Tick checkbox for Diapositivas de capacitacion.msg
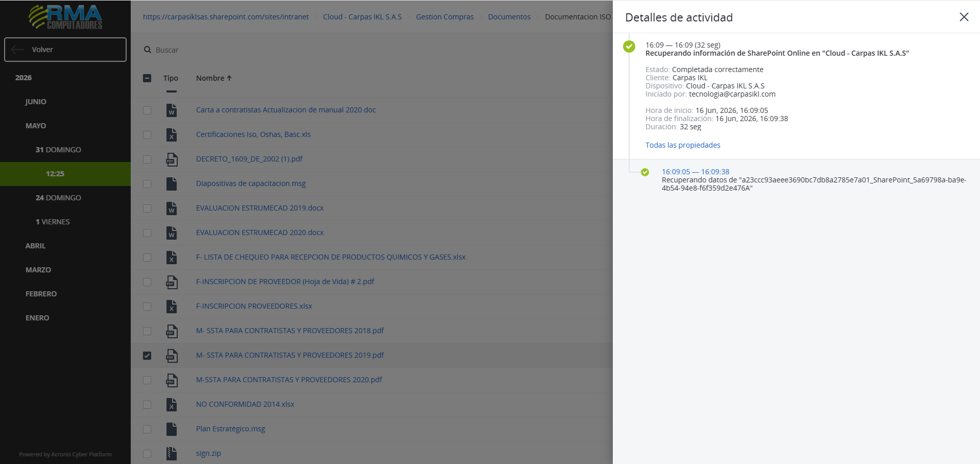 click(x=147, y=184)
